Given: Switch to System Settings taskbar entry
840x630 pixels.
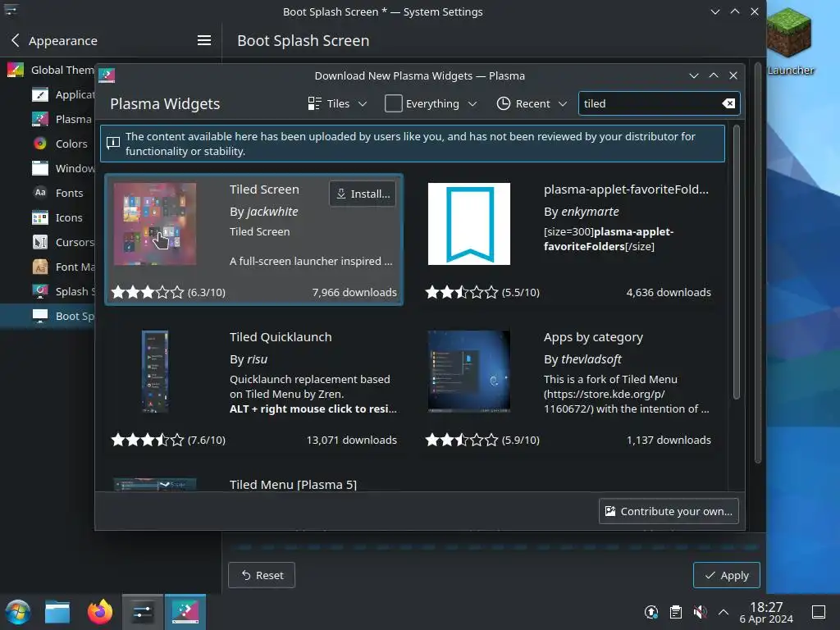Looking at the screenshot, I should tap(143, 612).
